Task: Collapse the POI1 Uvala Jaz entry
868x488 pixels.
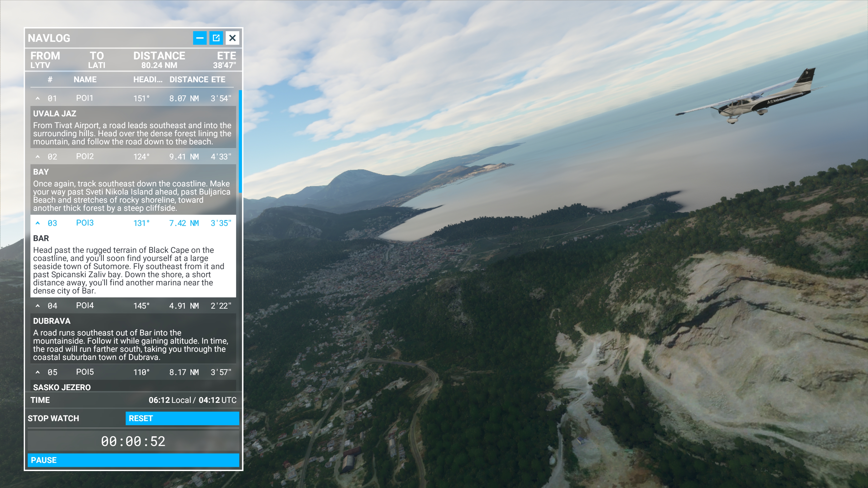Action: [x=38, y=98]
